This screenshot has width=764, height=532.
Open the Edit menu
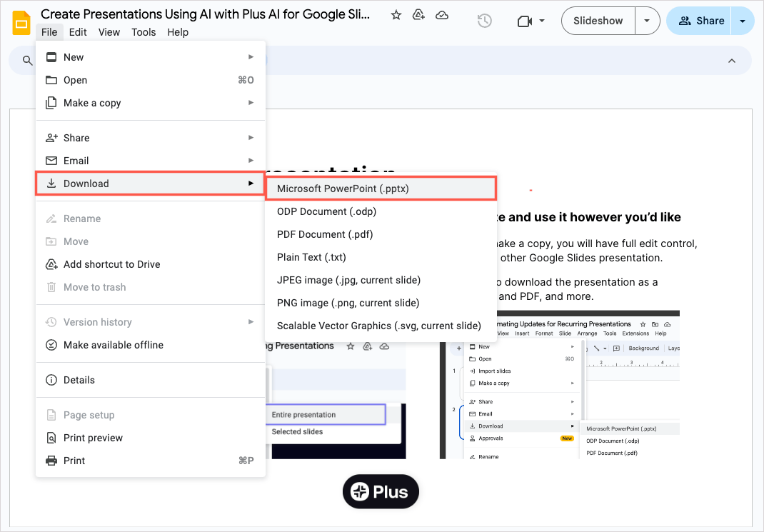coord(78,32)
